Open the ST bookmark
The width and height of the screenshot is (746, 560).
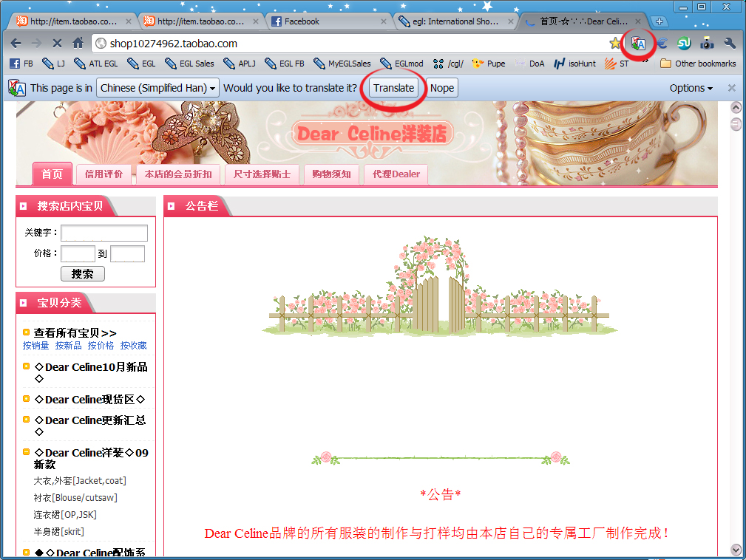coord(617,64)
